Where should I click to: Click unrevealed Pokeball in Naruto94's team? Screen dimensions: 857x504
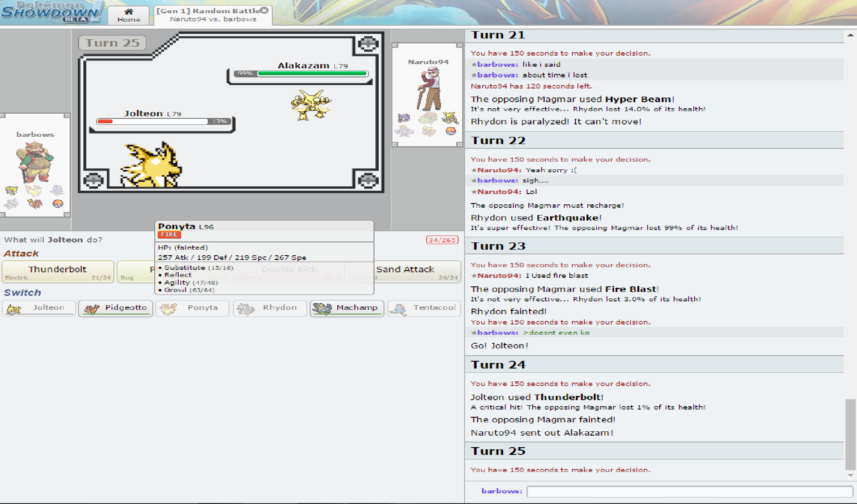coord(451,131)
